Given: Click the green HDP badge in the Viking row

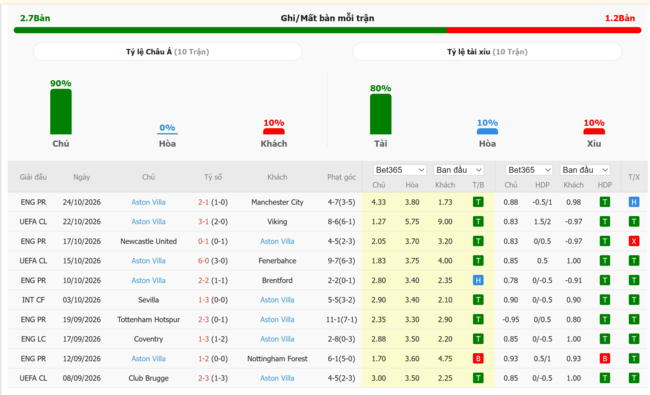Looking at the screenshot, I should [605, 221].
